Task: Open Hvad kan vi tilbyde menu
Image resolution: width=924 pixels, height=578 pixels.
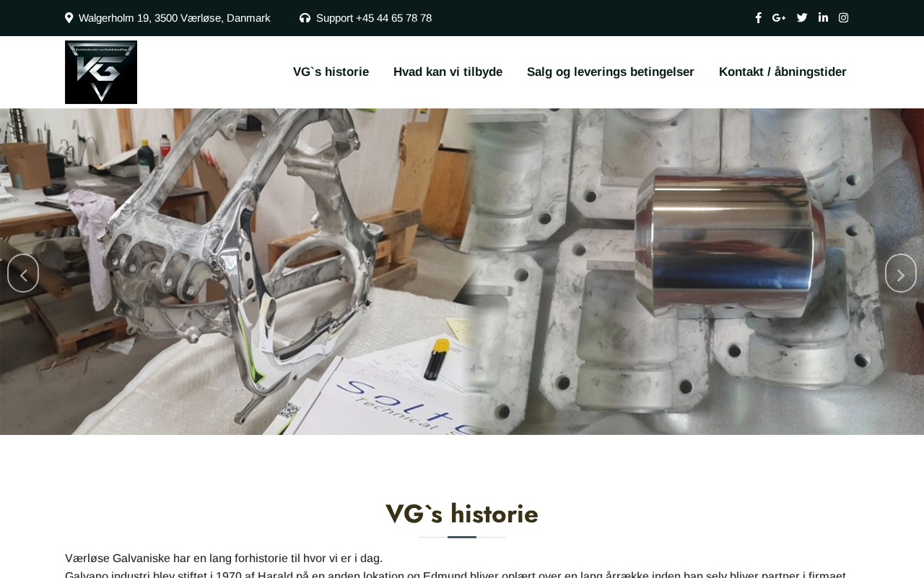Action: [448, 72]
